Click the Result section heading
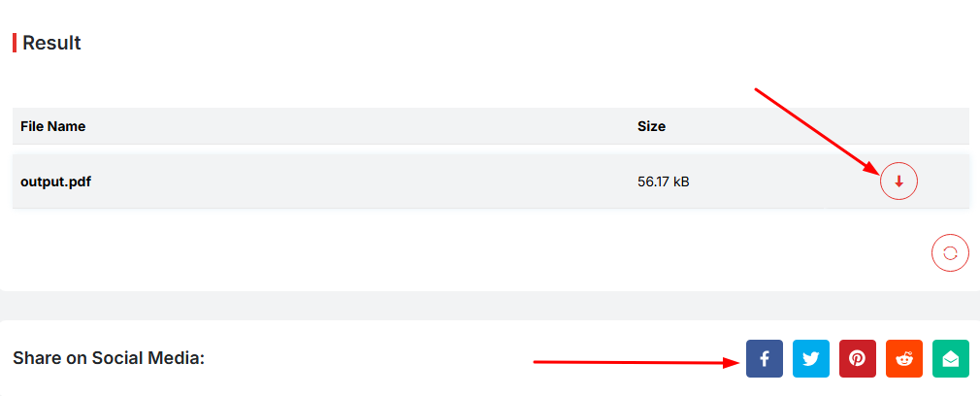This screenshot has width=980, height=396. point(51,43)
